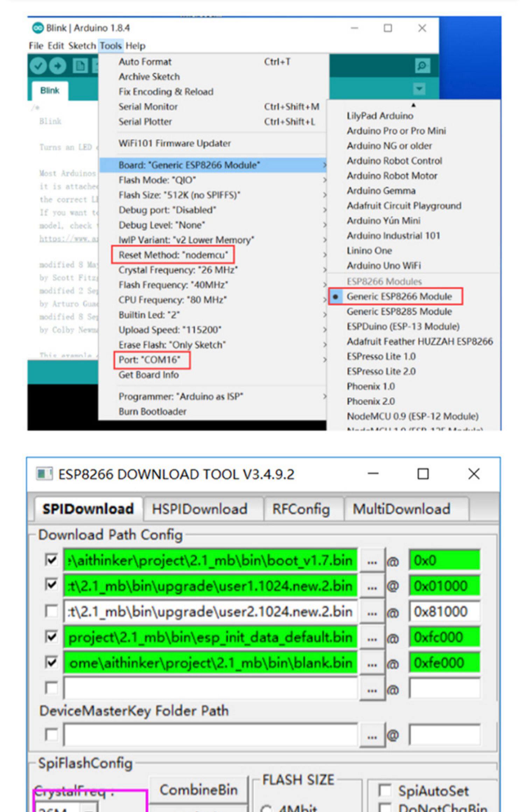Click the Arduino logo in the Blink title bar
Screen dimensions: 525x812
pos(37,28)
